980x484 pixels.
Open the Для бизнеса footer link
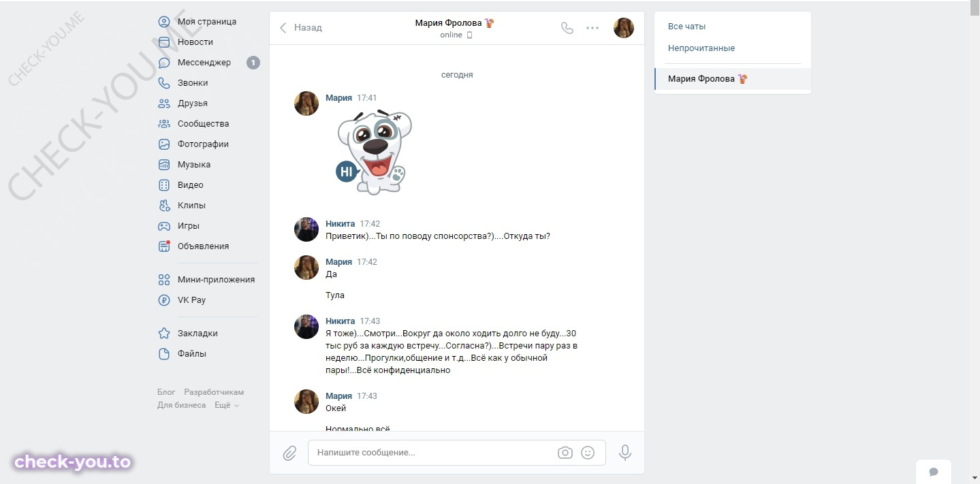tap(181, 405)
